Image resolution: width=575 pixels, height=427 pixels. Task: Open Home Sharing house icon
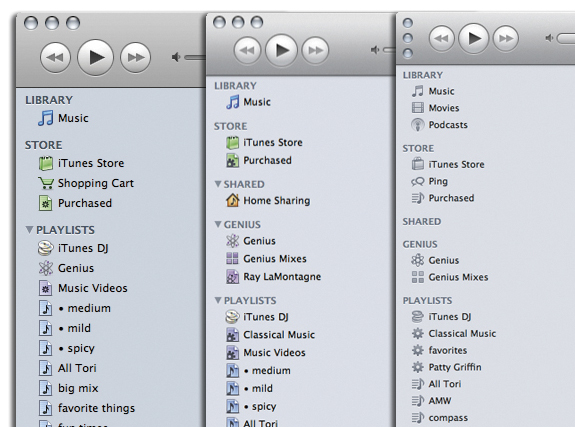point(232,200)
